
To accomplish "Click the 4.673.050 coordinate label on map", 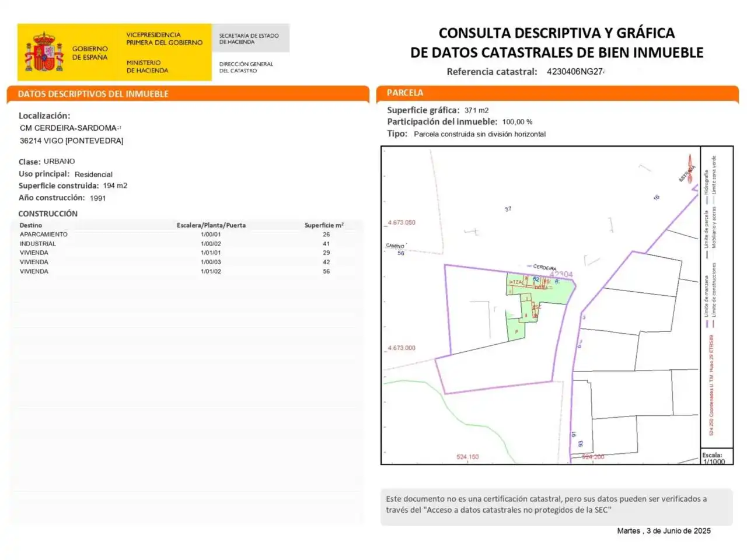I will point(402,223).
